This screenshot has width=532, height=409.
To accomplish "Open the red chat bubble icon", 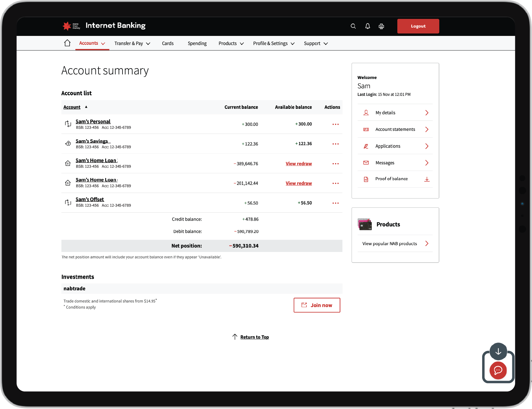I will [498, 370].
